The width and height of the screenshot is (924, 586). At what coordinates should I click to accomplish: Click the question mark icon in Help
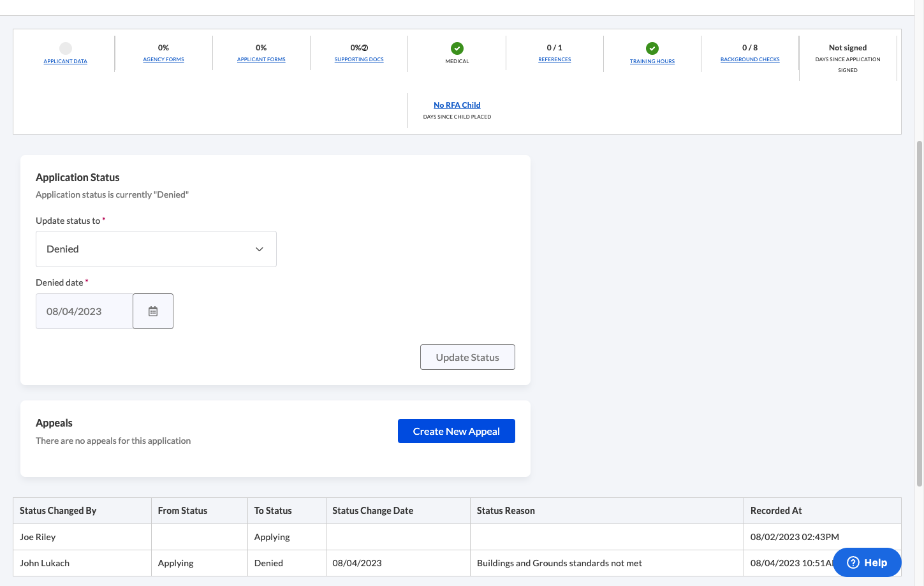pyautogui.click(x=853, y=562)
